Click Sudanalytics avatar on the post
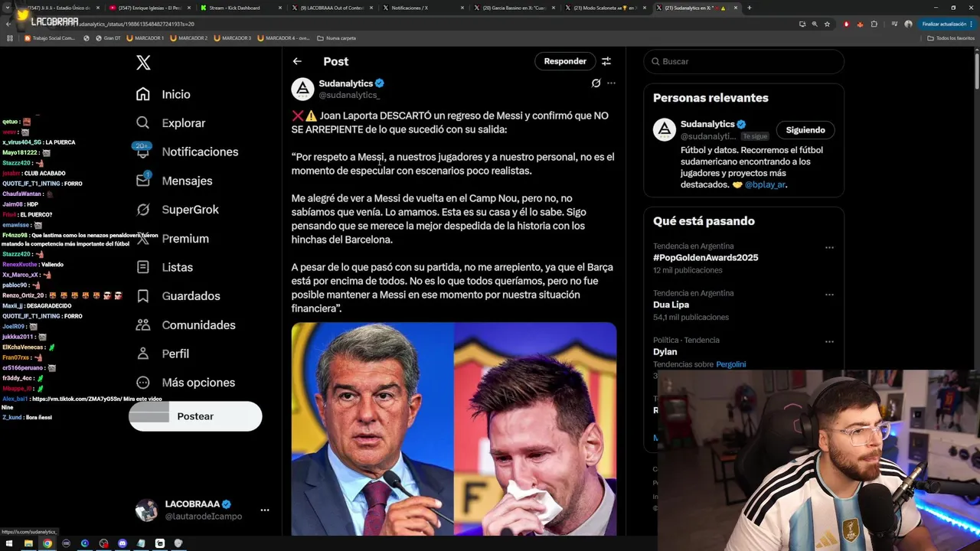This screenshot has height=551, width=980. pyautogui.click(x=302, y=89)
